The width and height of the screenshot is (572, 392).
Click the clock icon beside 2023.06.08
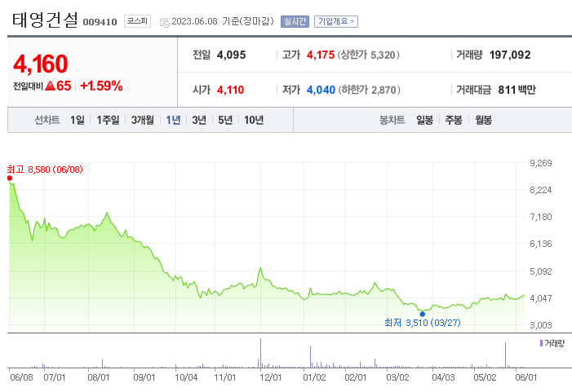coord(165,23)
